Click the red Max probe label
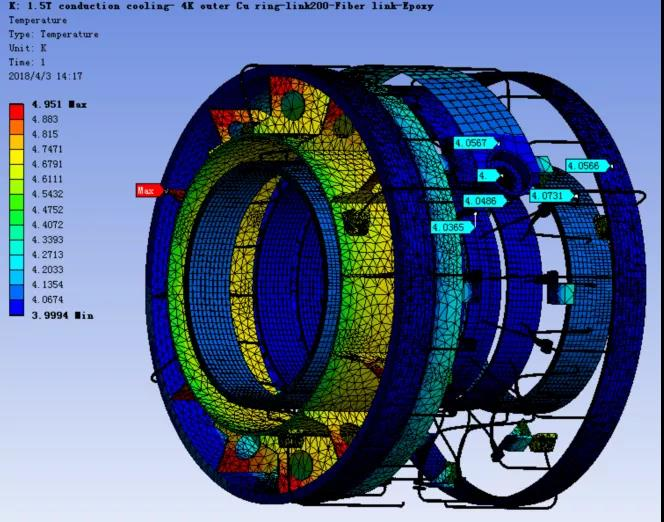Screen dimensions: 664x522 click(x=149, y=191)
